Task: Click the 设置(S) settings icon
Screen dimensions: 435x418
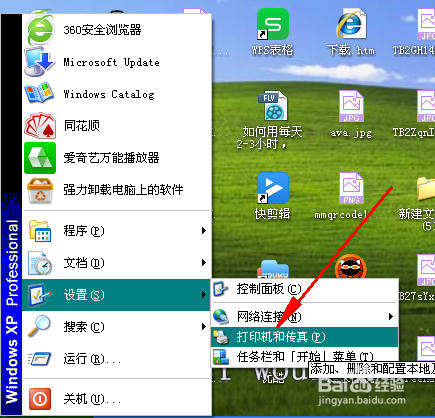Action: click(x=40, y=295)
